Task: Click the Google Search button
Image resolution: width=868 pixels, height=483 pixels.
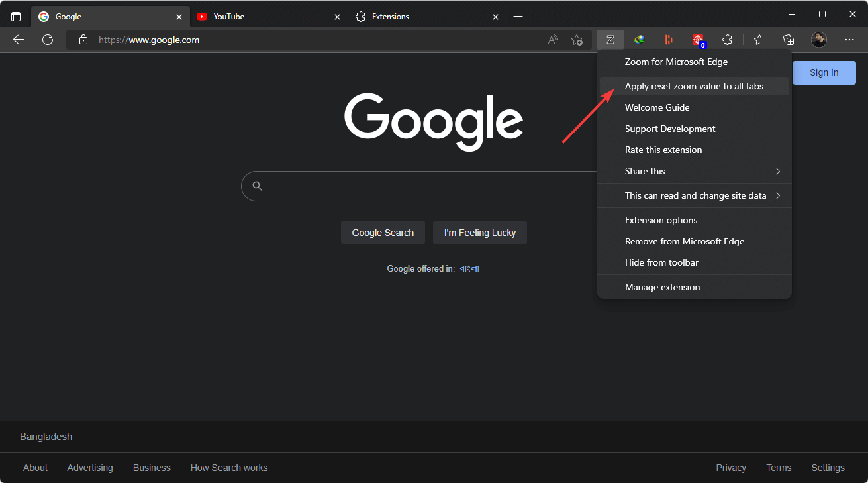Action: tap(383, 233)
